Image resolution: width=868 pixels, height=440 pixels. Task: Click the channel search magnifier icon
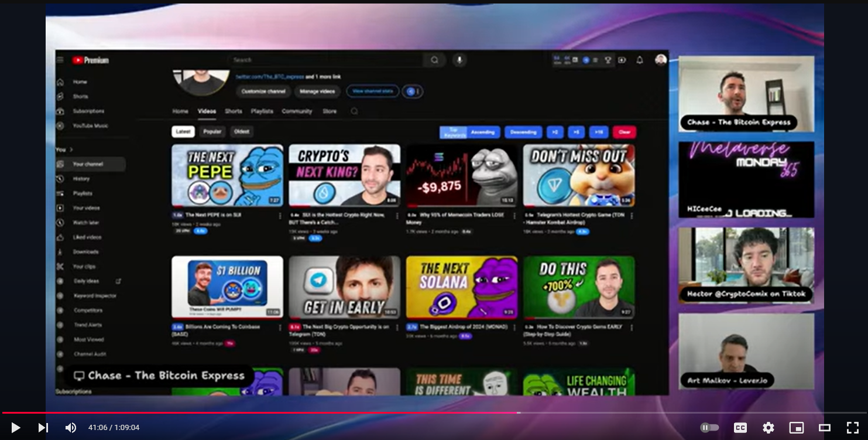click(x=354, y=111)
